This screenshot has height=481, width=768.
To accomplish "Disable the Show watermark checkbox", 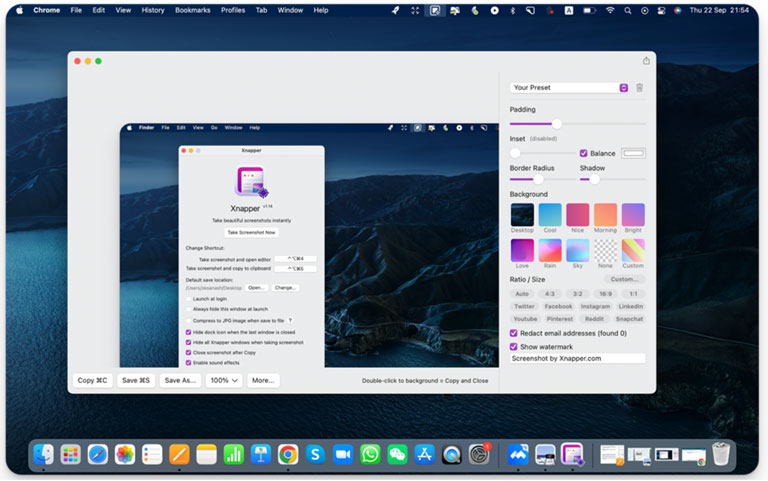I will tap(513, 346).
